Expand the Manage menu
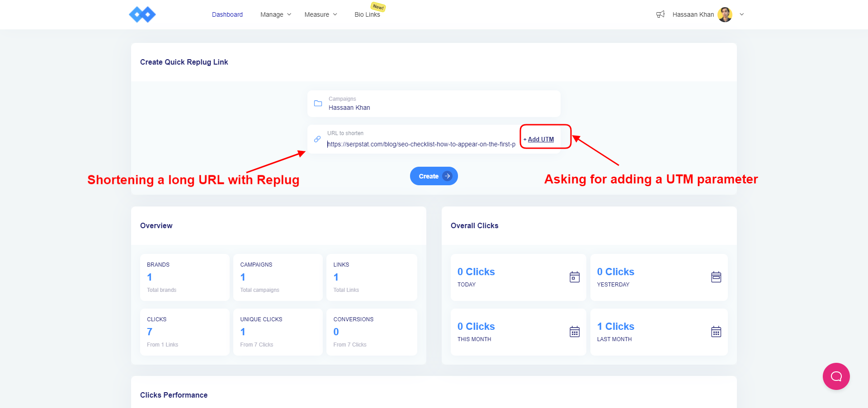This screenshot has height=408, width=868. pos(276,14)
